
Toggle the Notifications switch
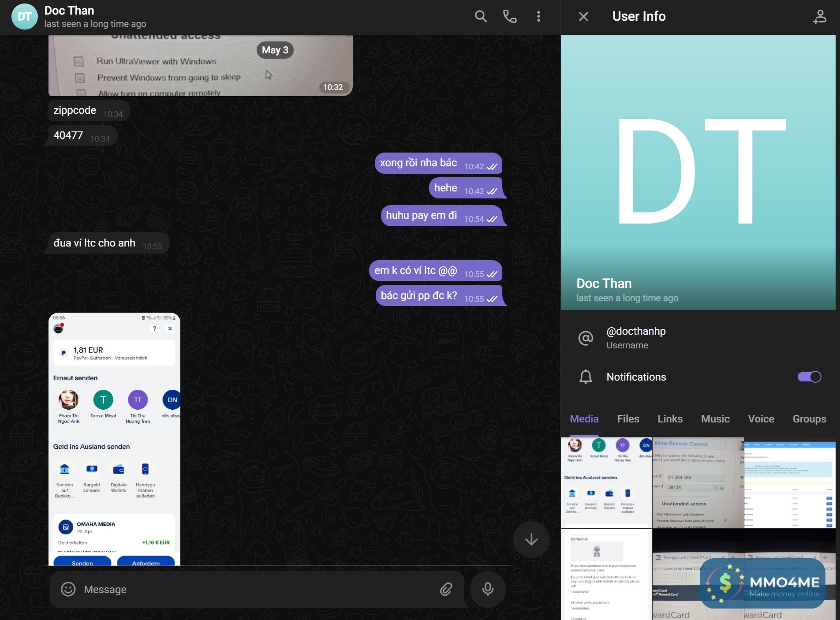(809, 377)
